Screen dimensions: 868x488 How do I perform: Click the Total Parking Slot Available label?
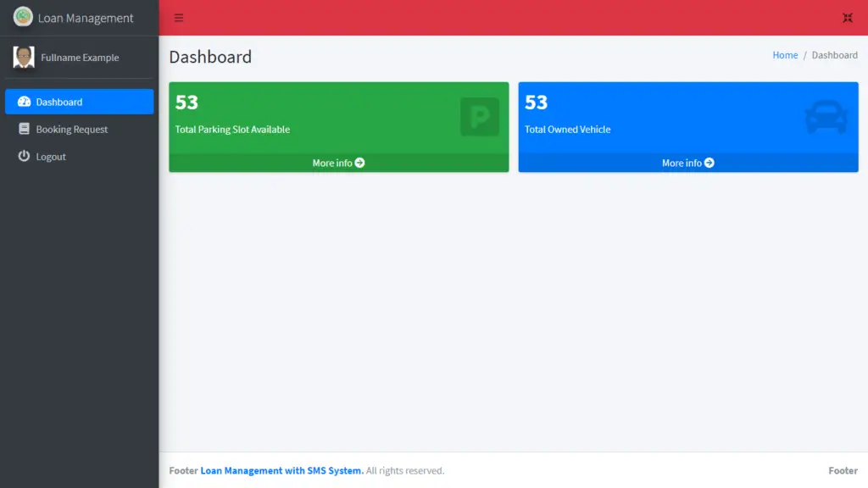coord(232,130)
